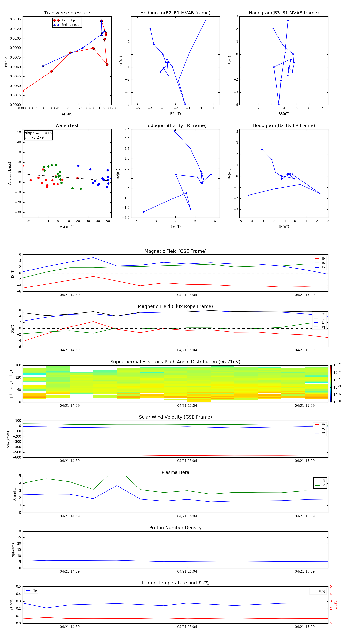Click the 'Bz(nT)' x-axis label
This screenshot has width=351, height=644.
[175, 227]
